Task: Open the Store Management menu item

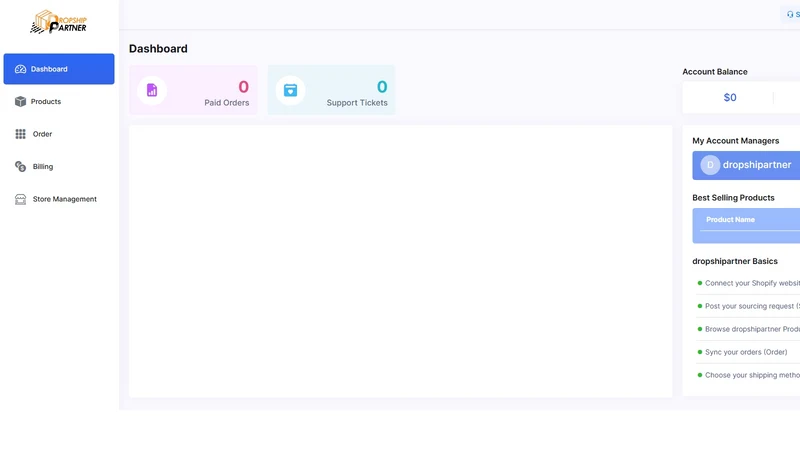Action: 59,199
